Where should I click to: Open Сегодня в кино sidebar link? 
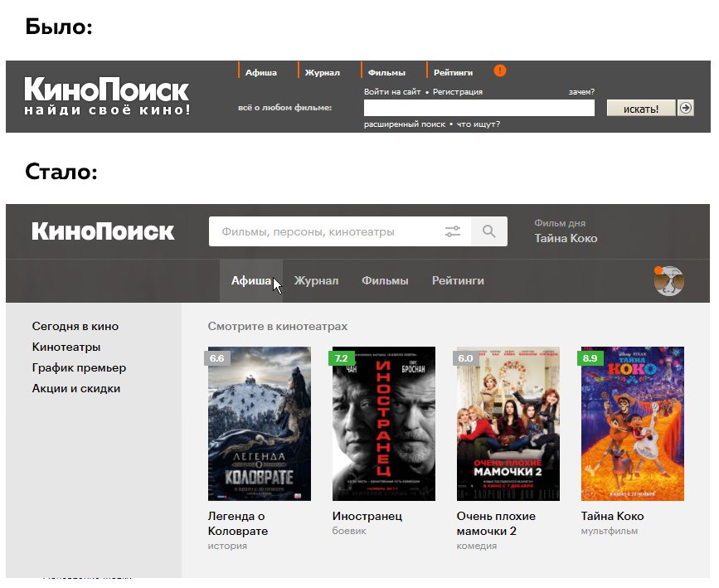click(x=75, y=326)
